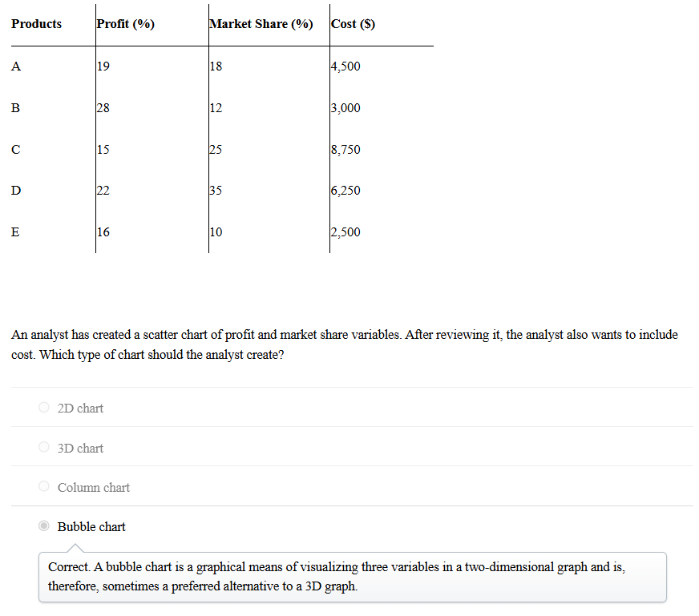
Task: Click product D's profit value 22
Action: click(x=103, y=191)
